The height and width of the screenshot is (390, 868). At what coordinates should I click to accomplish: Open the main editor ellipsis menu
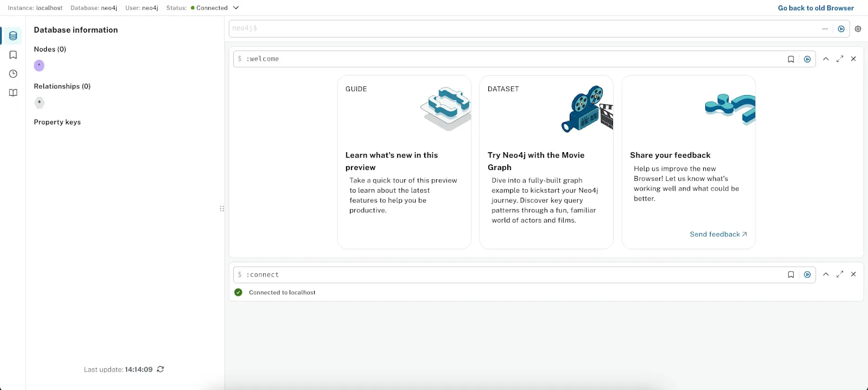[x=825, y=29]
